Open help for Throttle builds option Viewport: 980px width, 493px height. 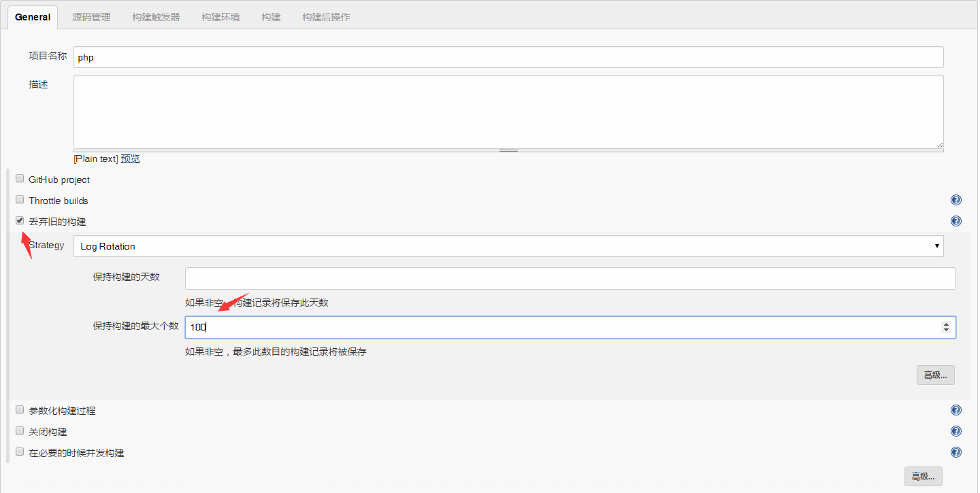tap(955, 201)
